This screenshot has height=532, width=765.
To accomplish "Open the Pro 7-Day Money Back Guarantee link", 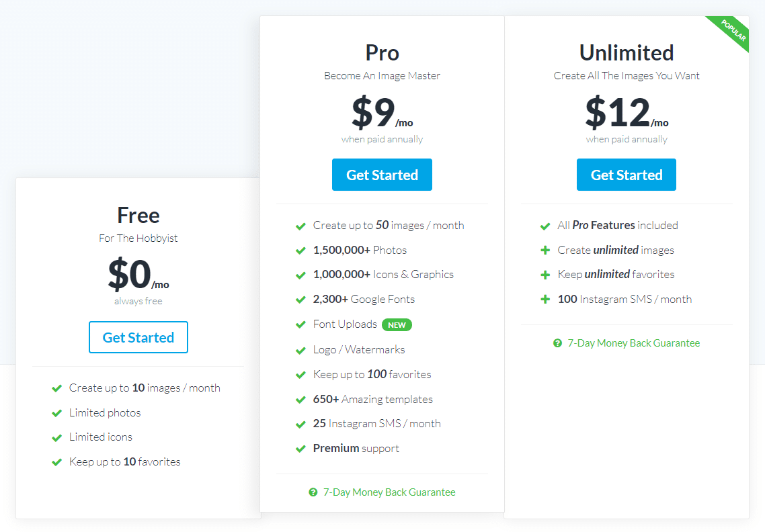I will [390, 492].
